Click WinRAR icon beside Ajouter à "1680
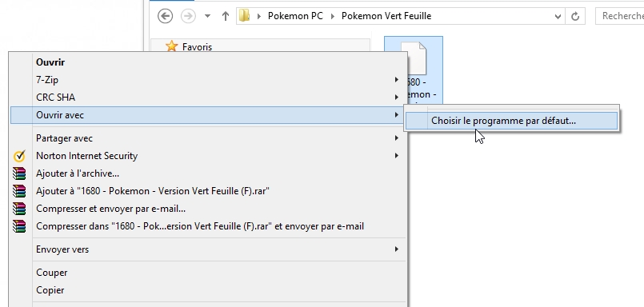 click(19, 191)
